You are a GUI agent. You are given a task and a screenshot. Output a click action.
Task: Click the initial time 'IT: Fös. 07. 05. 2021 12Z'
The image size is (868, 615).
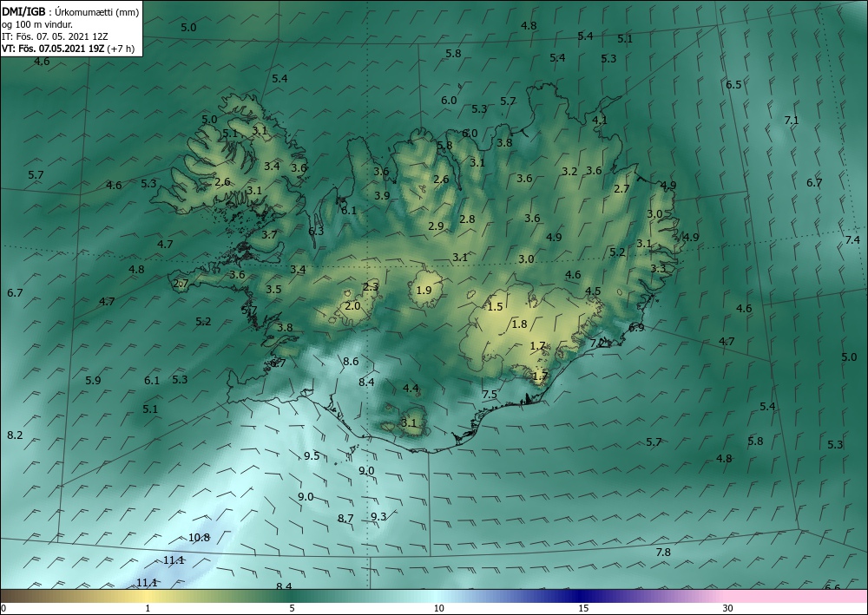pos(55,36)
